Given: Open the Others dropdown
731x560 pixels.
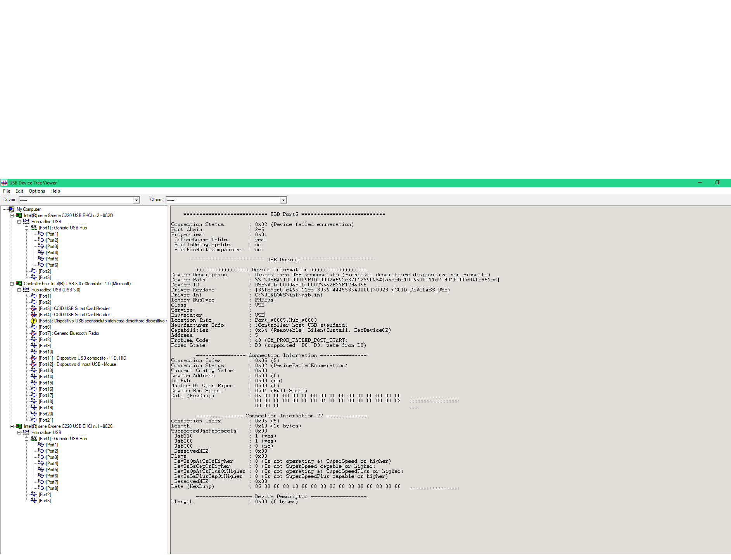Looking at the screenshot, I should tap(283, 200).
